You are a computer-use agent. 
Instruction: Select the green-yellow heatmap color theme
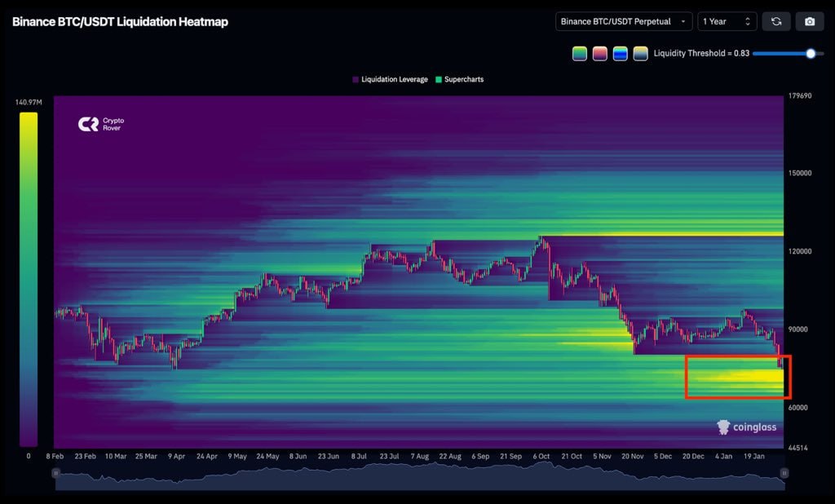(x=580, y=54)
